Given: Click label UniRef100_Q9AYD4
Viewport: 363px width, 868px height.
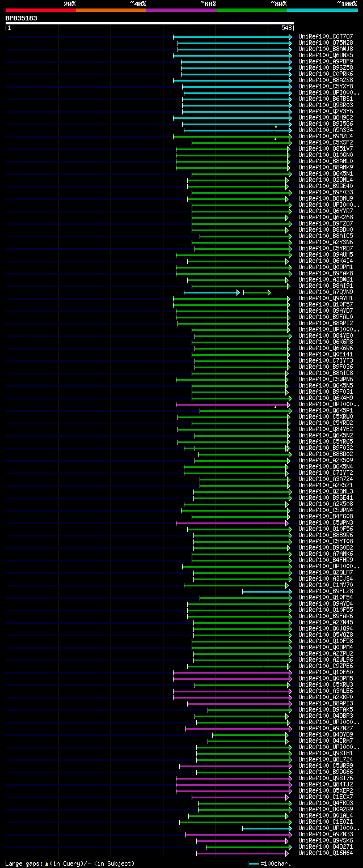Looking at the screenshot, I should (326, 603).
